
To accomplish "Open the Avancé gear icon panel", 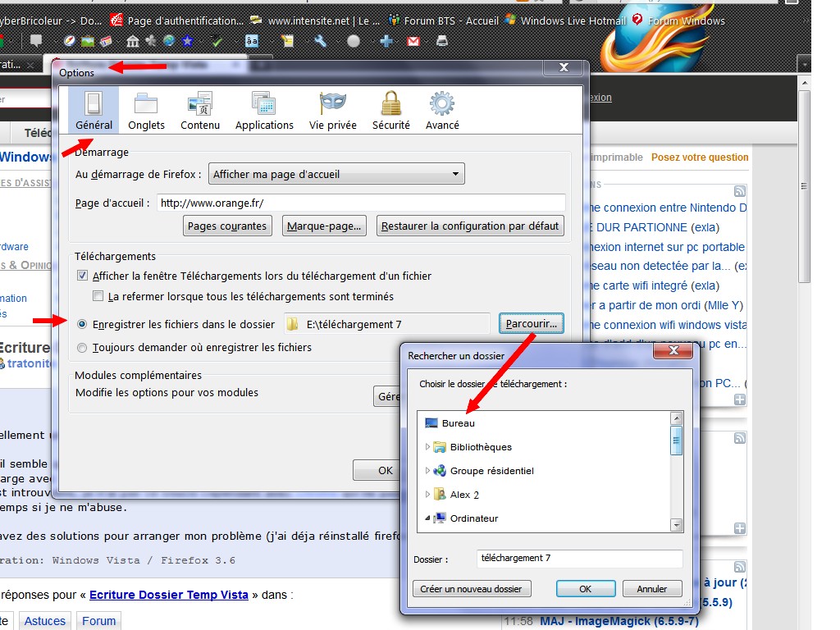I will tap(442, 110).
